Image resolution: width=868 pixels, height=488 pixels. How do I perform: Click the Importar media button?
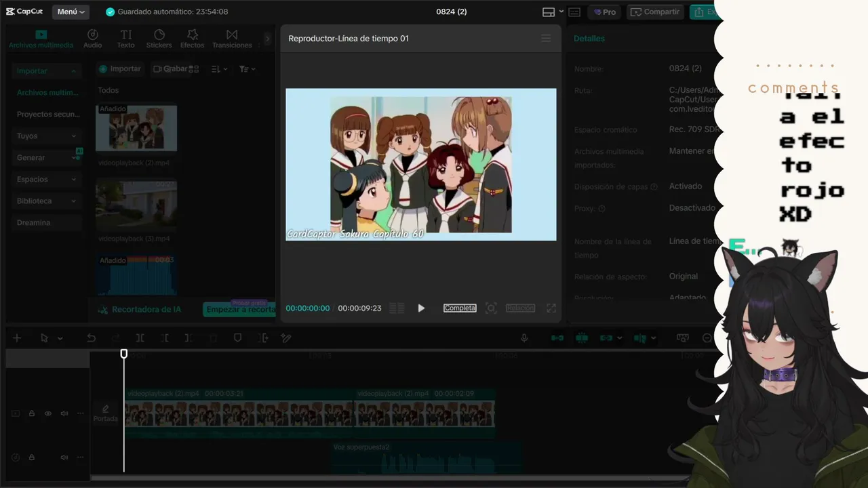click(119, 68)
